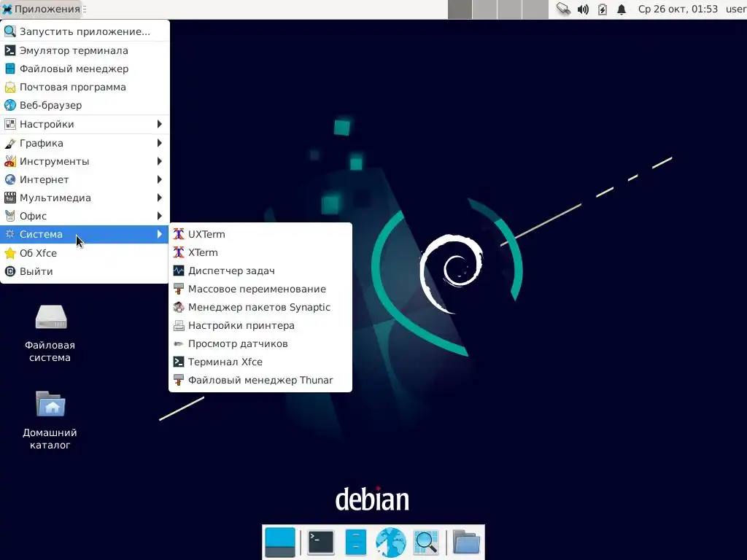Open the Приложения menu button
The image size is (747, 560).
click(41, 9)
